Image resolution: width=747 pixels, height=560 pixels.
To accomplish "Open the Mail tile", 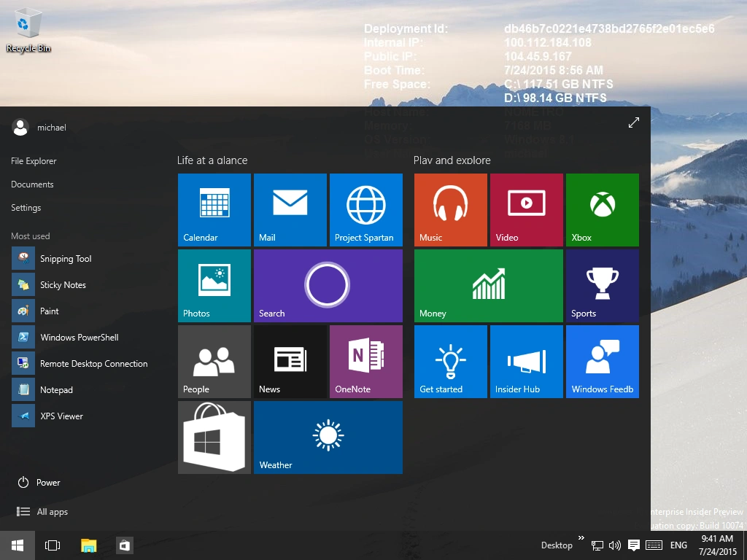I will pyautogui.click(x=290, y=209).
